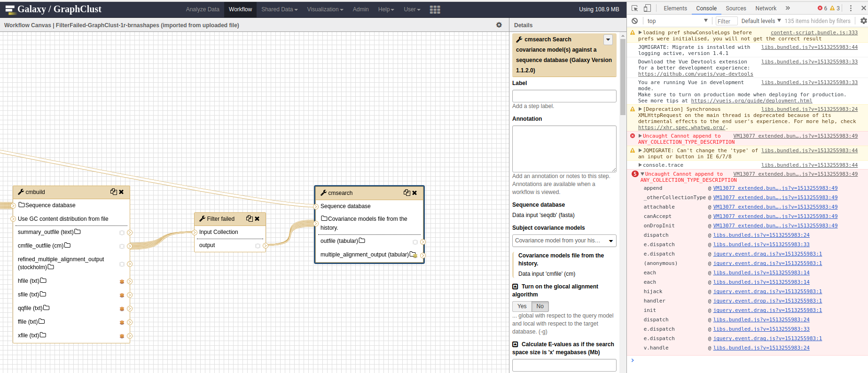Image resolution: width=868 pixels, height=373 pixels.
Task: Toggle cmfile_outfile workflow output marker
Action: tap(122, 246)
